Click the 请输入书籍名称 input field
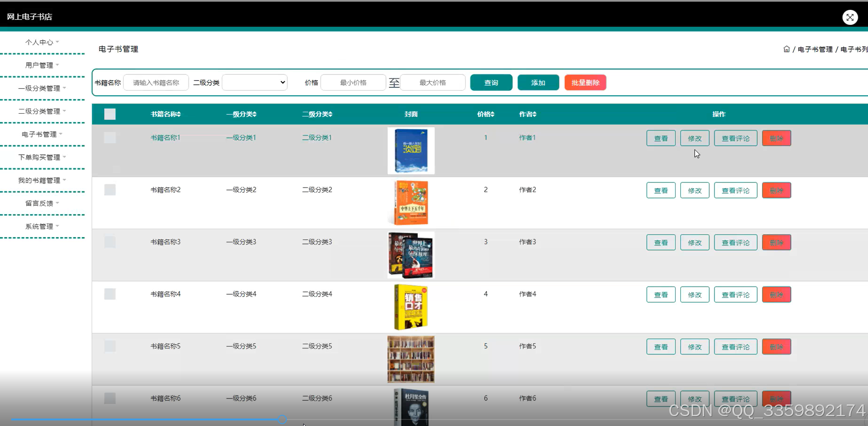The height and width of the screenshot is (426, 868). 156,82
